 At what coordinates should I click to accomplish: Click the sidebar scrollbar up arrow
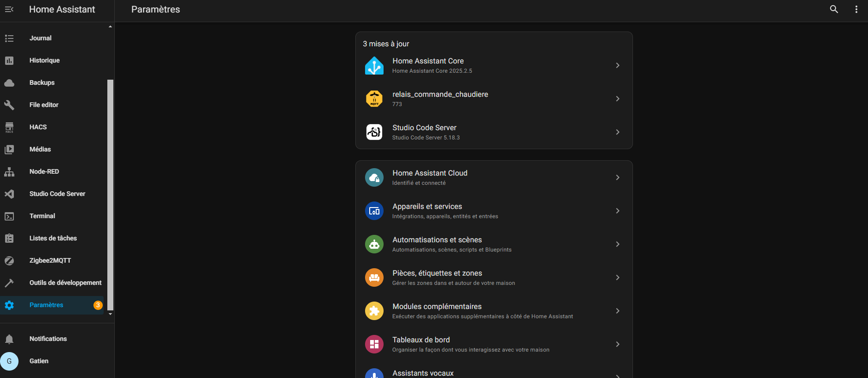(x=110, y=26)
